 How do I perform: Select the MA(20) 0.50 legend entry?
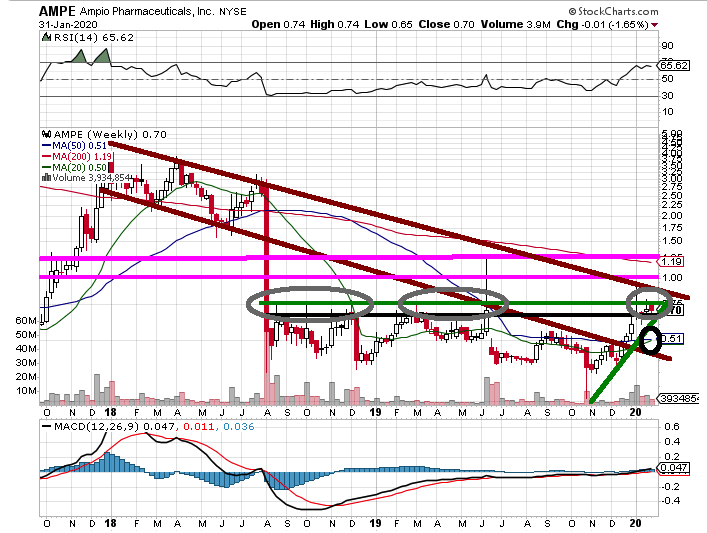coord(79,168)
